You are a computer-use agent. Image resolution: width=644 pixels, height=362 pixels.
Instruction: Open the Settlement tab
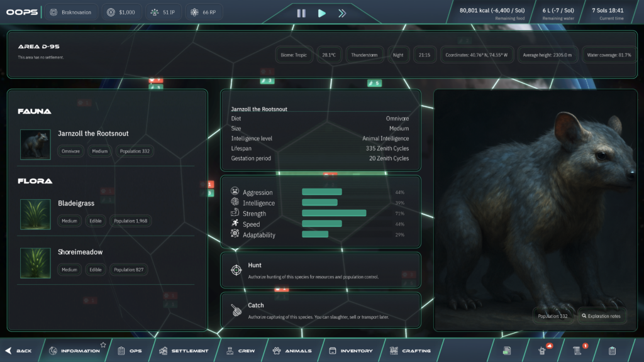click(x=184, y=351)
